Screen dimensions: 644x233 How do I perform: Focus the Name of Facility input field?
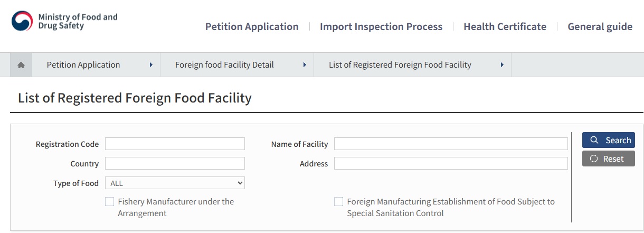tap(451, 144)
